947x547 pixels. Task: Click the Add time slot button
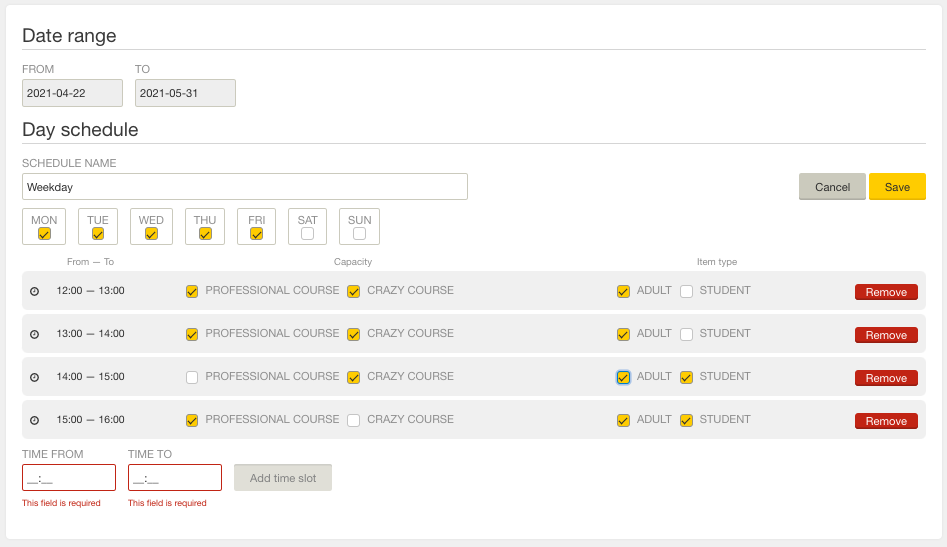(283, 478)
